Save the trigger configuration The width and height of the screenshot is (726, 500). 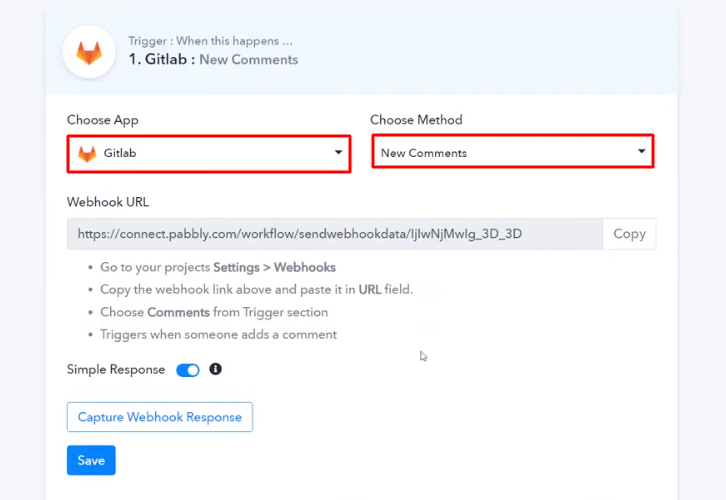pyautogui.click(x=91, y=460)
